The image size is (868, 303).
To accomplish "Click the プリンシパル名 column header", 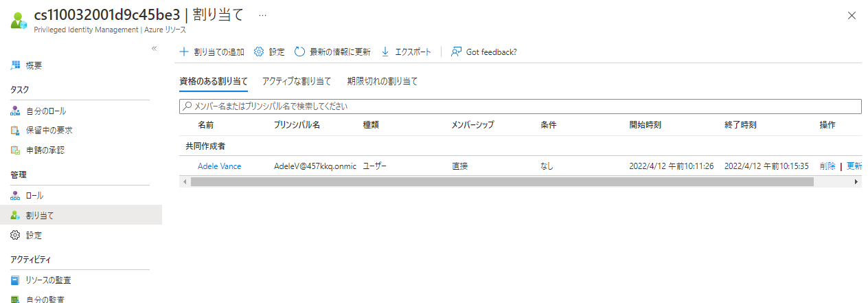I will [297, 125].
